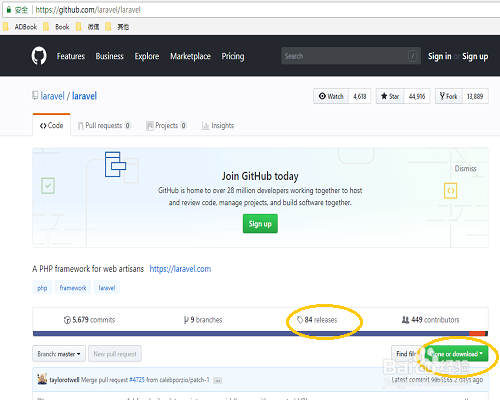The image size is (500, 400).
Task: Open the laravel owner link
Action: (x=52, y=96)
